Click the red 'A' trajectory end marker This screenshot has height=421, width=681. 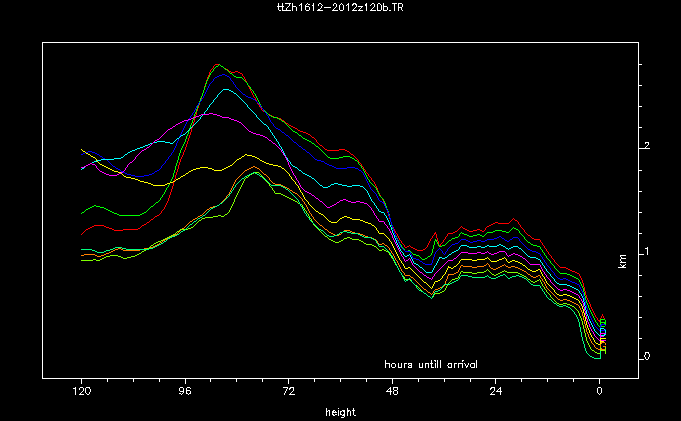602,318
